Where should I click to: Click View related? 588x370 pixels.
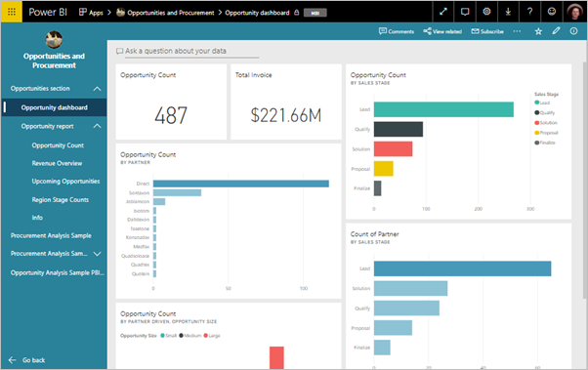pyautogui.click(x=442, y=31)
